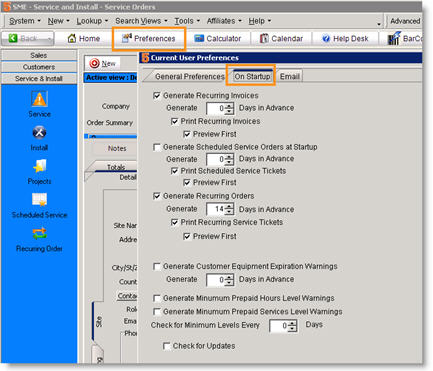Enable Minimum Prepaid Services Level Warnings
Screen dimensions: 433x371
[x=157, y=312]
